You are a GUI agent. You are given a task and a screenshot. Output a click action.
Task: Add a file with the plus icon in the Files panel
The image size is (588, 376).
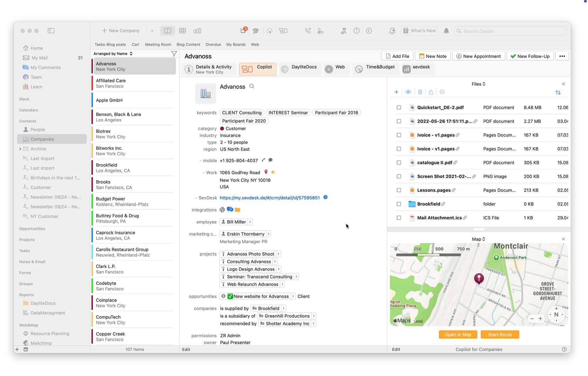(396, 92)
